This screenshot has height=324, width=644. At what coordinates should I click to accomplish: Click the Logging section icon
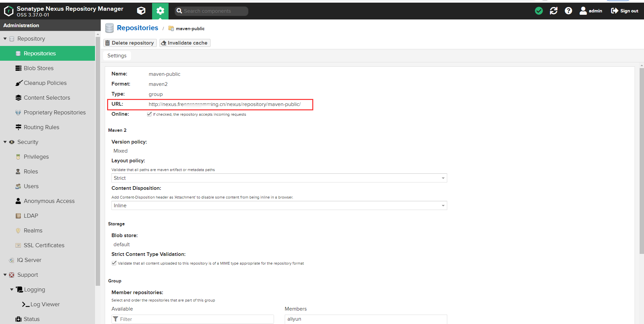coord(19,289)
